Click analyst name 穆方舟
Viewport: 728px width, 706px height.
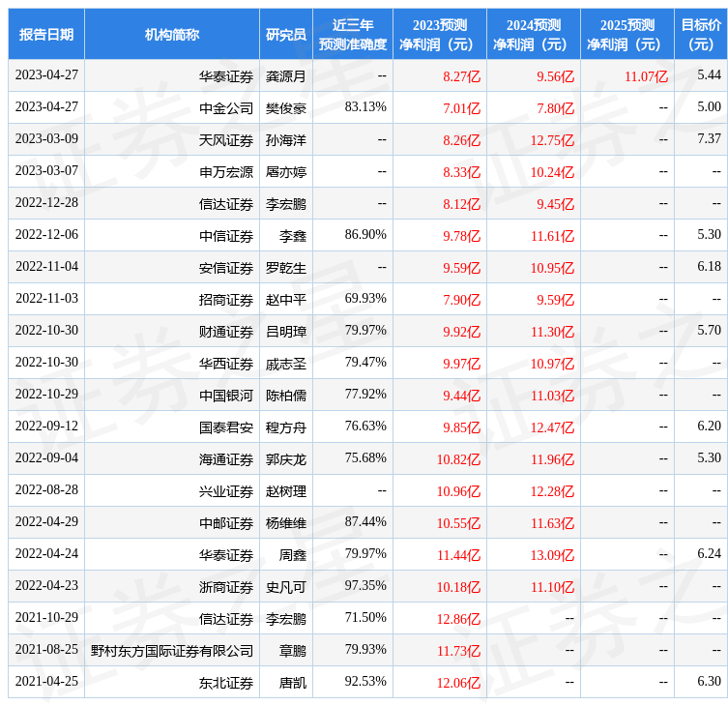(x=286, y=427)
